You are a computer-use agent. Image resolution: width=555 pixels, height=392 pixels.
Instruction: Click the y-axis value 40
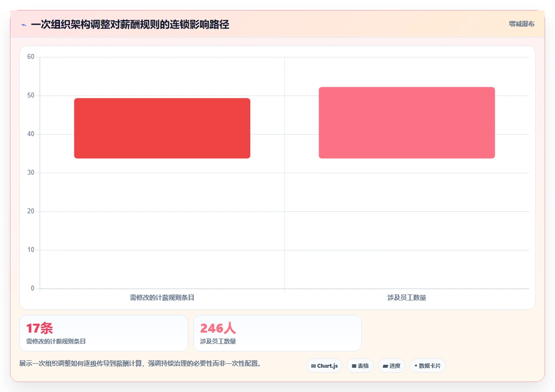(x=31, y=134)
